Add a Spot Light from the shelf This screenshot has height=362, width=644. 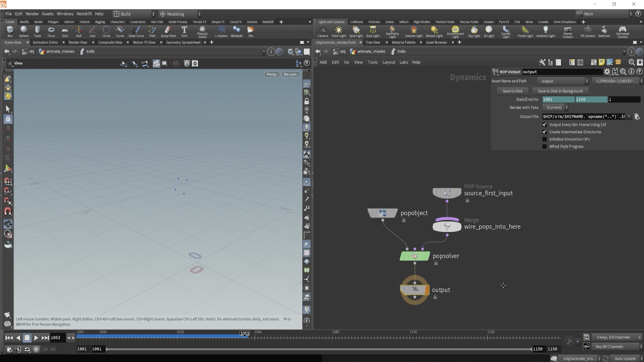coord(356,32)
